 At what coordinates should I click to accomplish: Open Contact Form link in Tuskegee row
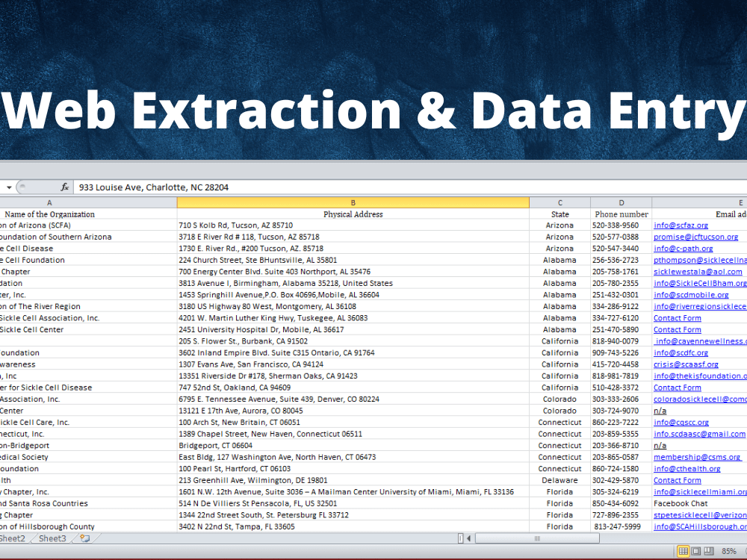[678, 318]
